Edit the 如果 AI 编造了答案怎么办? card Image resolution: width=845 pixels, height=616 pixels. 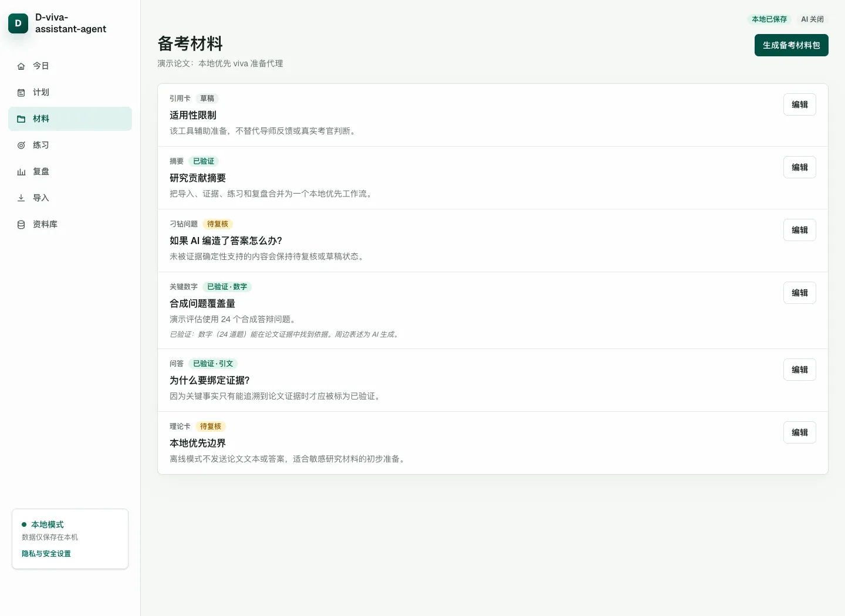(799, 230)
